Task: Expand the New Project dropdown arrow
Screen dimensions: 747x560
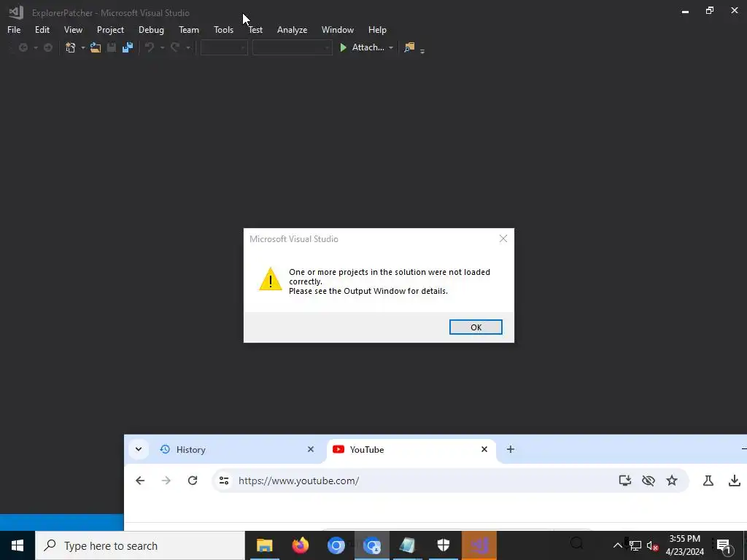Action: [x=83, y=47]
